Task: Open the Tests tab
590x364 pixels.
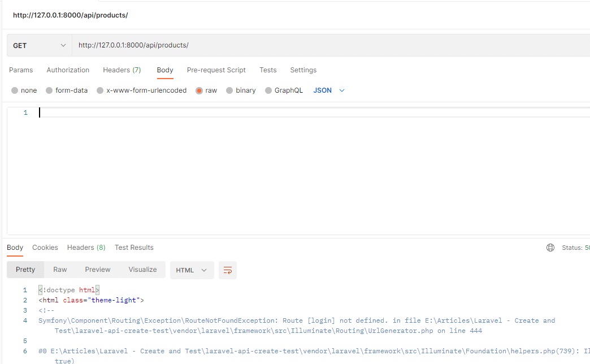Action: [268, 70]
